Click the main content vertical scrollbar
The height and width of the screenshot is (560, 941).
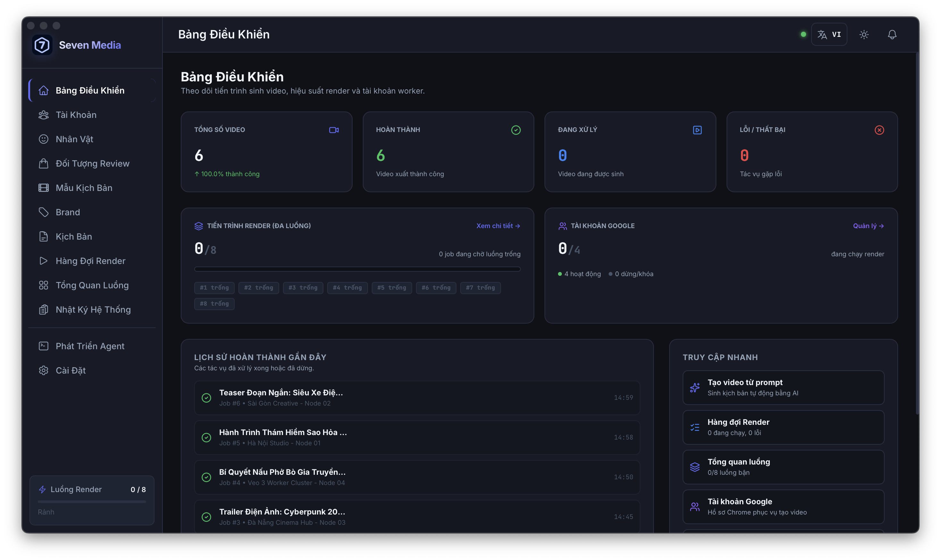[x=917, y=234]
